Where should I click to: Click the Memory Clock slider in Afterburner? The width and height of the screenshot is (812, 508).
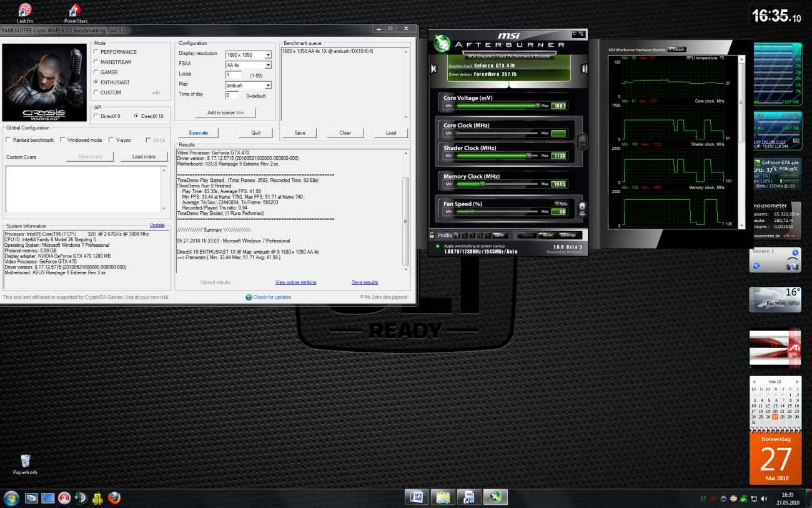(498, 184)
